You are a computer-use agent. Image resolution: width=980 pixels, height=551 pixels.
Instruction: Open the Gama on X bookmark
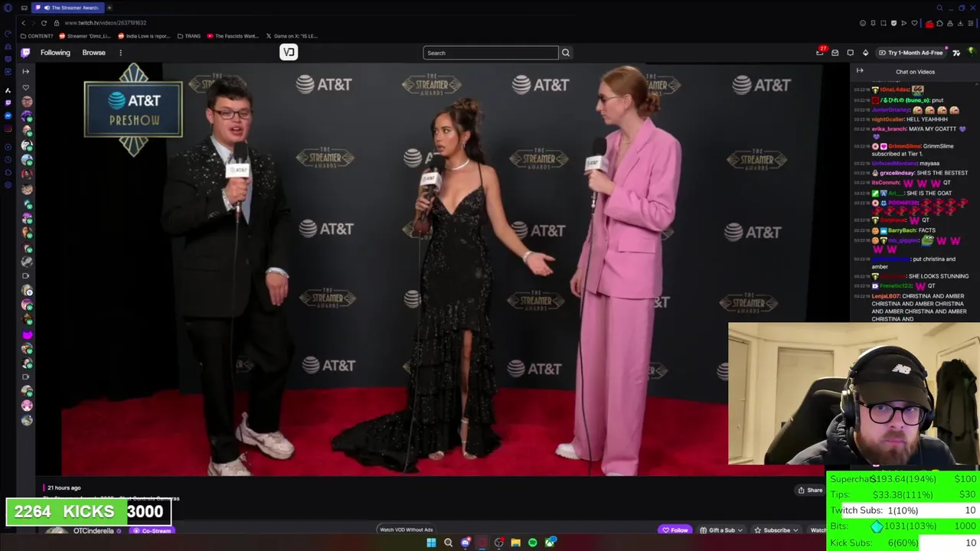coord(292,36)
